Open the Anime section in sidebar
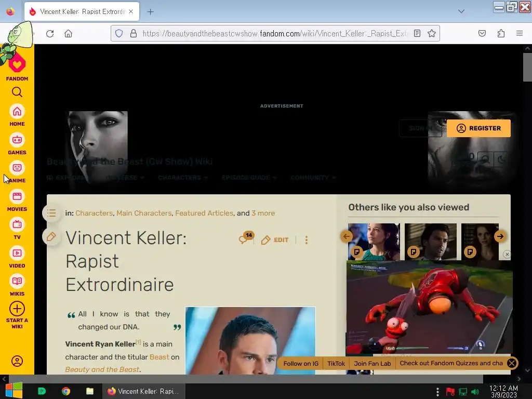Viewport: 532px width, 399px height. point(17,172)
